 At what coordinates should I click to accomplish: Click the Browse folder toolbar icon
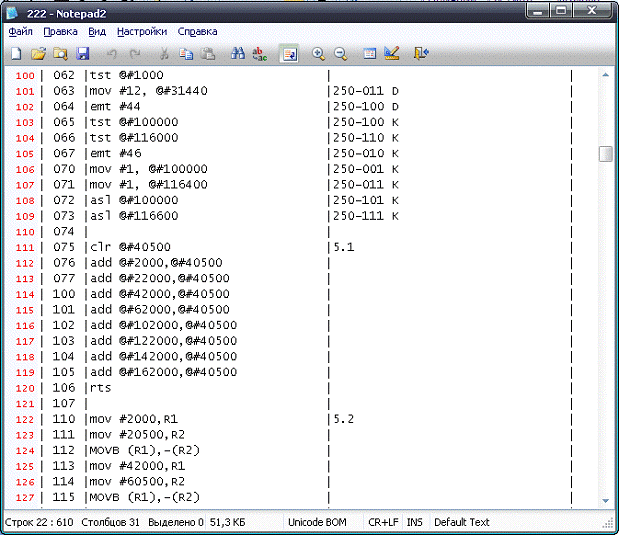(60, 53)
